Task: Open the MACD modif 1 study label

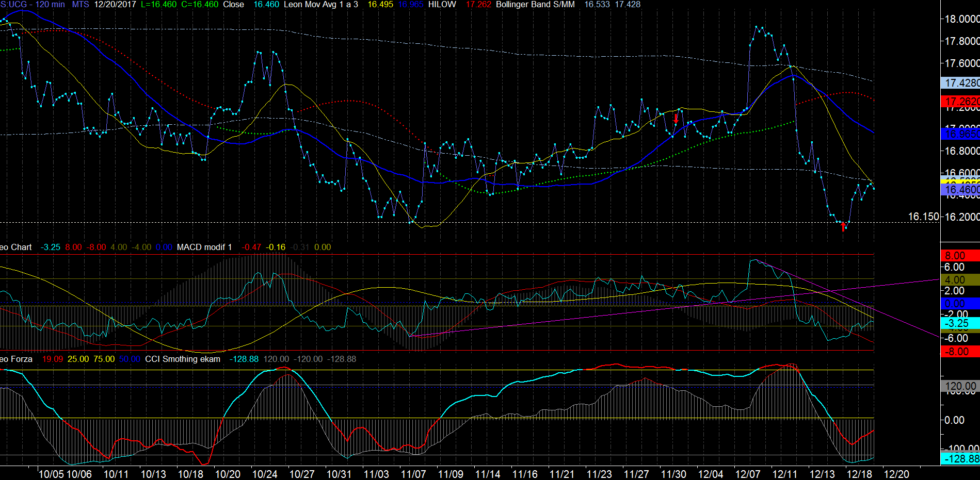Action: click(204, 247)
